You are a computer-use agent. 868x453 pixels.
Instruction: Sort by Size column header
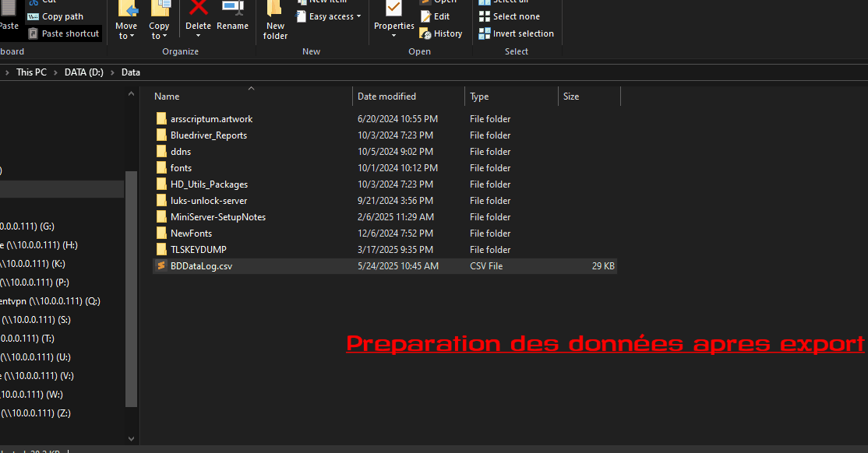pyautogui.click(x=590, y=97)
